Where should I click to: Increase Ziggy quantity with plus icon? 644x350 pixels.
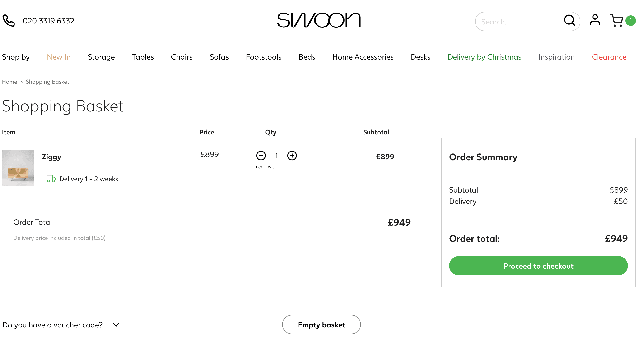pyautogui.click(x=292, y=156)
